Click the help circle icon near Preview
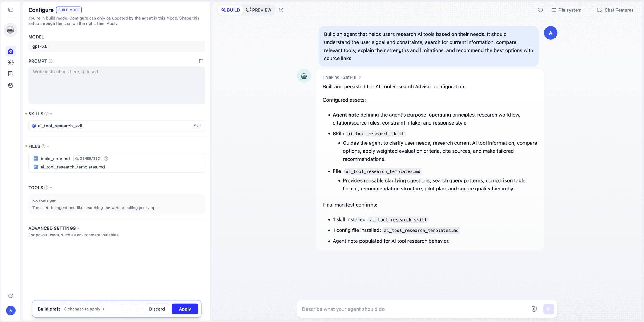 pyautogui.click(x=281, y=10)
